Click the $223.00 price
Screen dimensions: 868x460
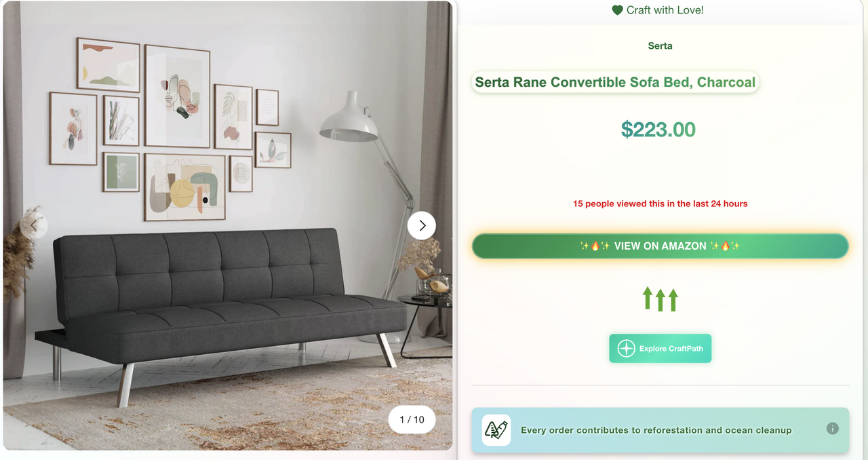point(658,130)
